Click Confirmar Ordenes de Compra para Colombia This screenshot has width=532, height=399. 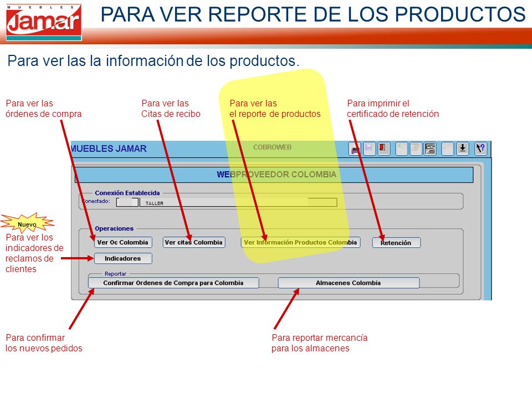pos(173,283)
